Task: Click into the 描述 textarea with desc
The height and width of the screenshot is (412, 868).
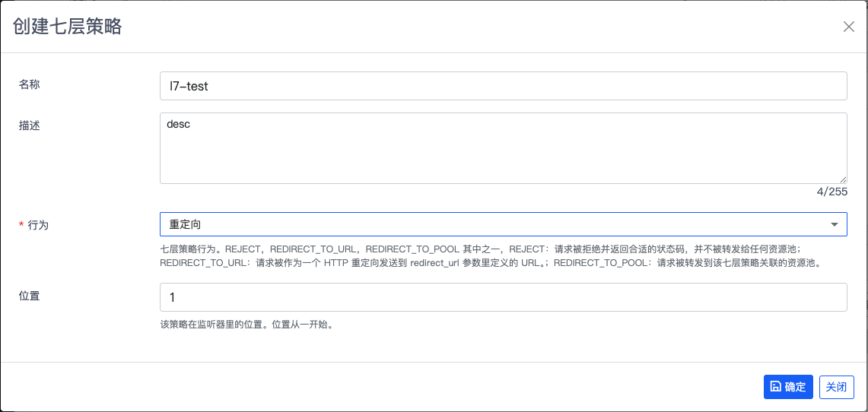Action: click(x=503, y=148)
